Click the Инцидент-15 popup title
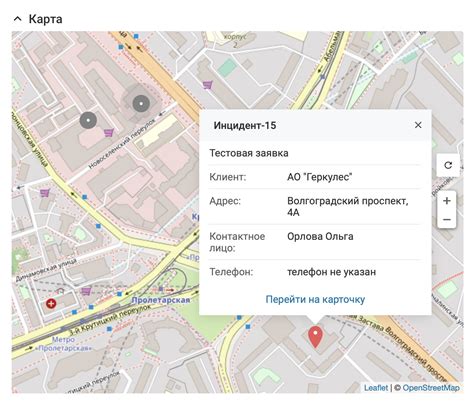The height and width of the screenshot is (405, 474). [245, 125]
